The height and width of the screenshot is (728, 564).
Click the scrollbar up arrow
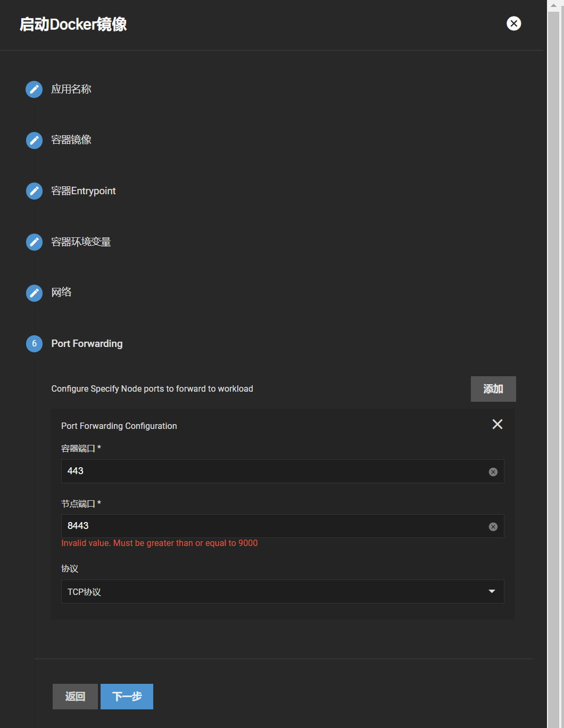(553, 5)
